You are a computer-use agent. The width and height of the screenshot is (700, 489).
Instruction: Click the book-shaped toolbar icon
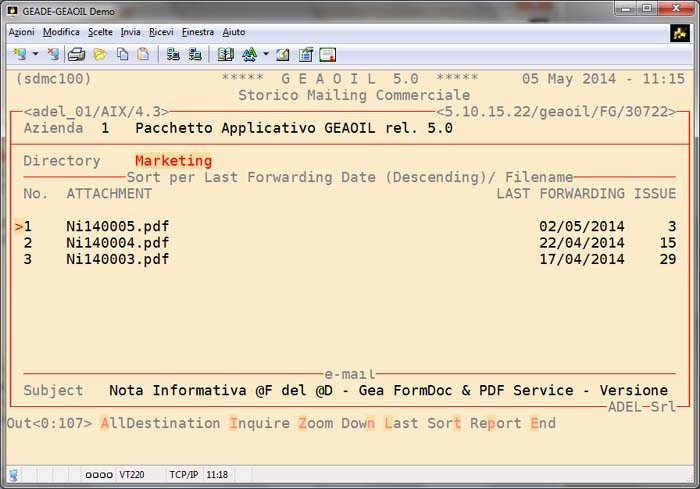tap(225, 54)
